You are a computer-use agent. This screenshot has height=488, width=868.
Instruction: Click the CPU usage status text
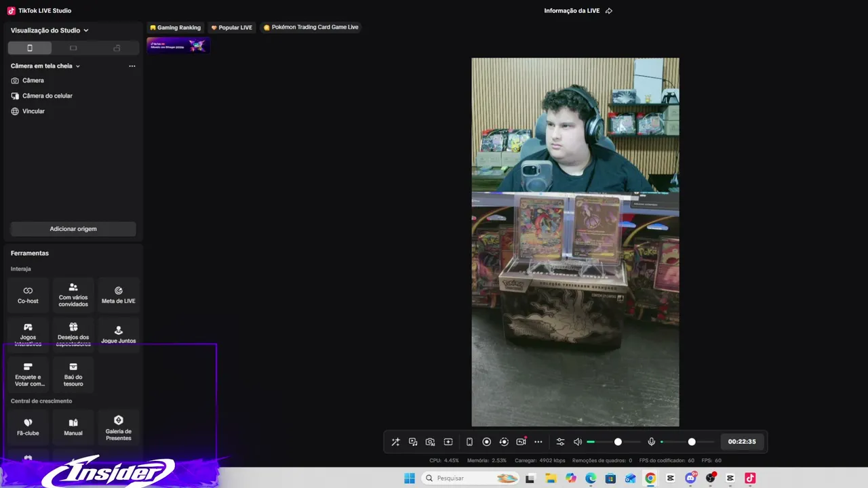click(444, 461)
